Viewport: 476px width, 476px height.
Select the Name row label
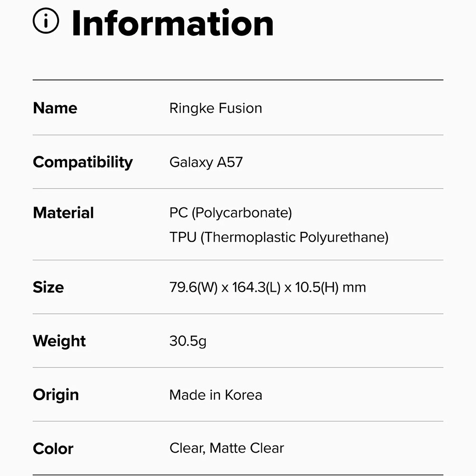point(55,108)
